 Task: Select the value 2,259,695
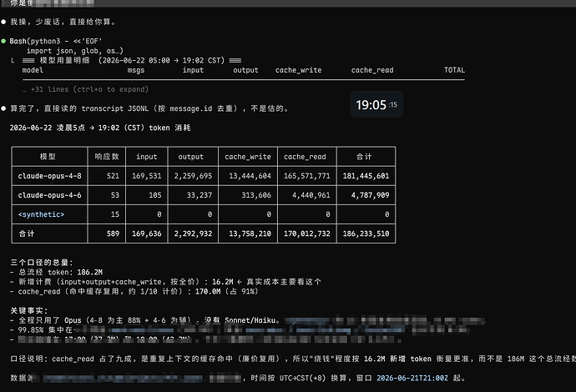point(193,176)
